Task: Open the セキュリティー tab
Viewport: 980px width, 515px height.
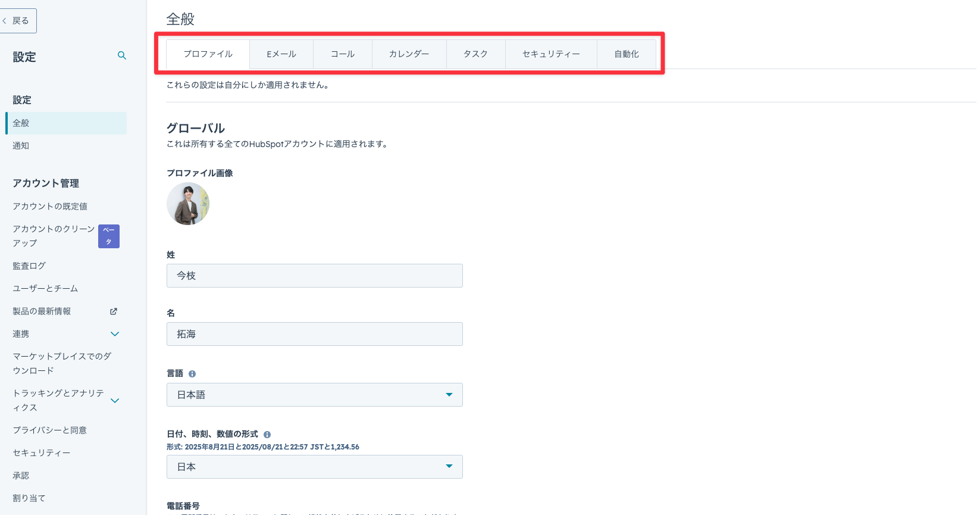Action: (551, 54)
